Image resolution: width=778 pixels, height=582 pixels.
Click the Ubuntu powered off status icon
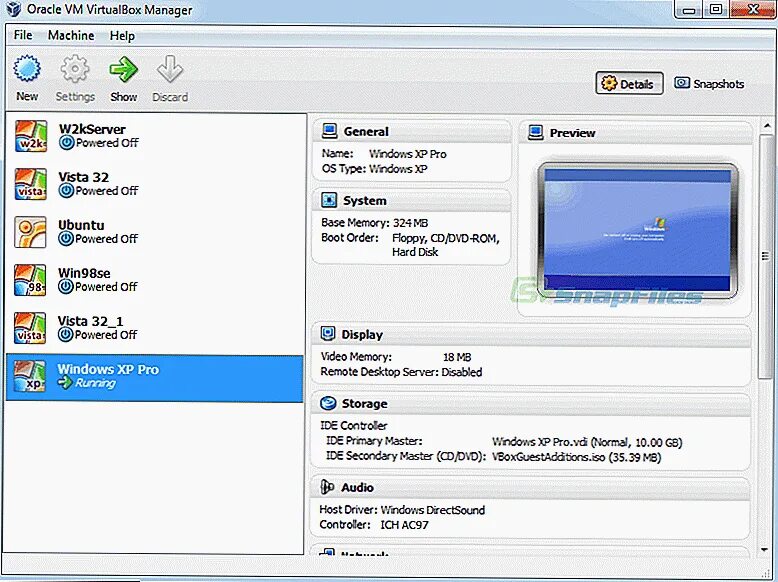click(65, 239)
